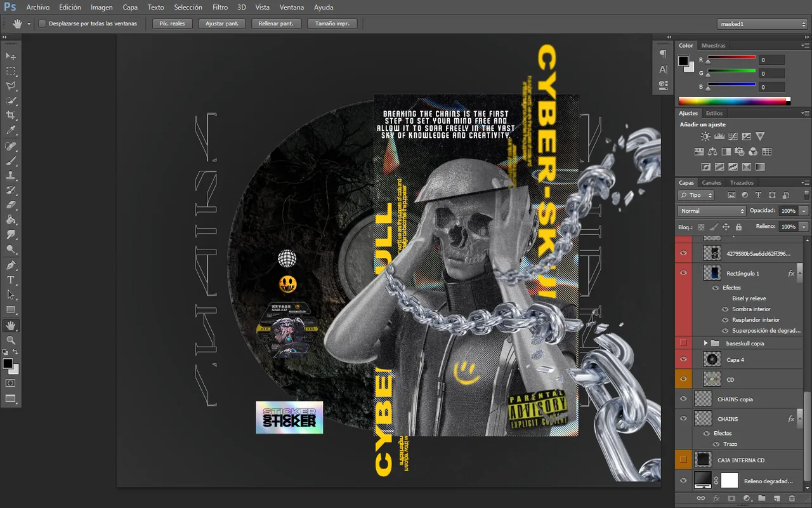Toggle Sombra interior effect visibility
812x508 pixels.
726,309
